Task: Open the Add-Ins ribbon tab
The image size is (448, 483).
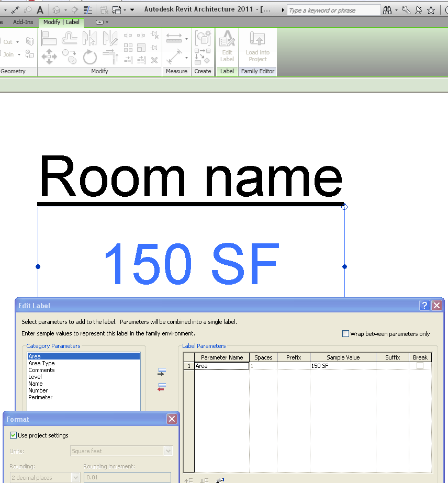Action: click(x=23, y=22)
